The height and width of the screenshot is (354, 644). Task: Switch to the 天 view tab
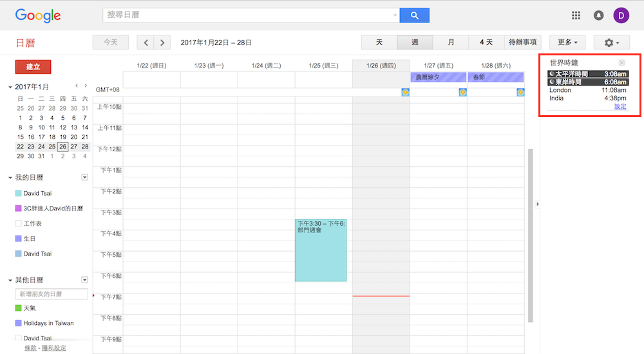click(x=379, y=42)
